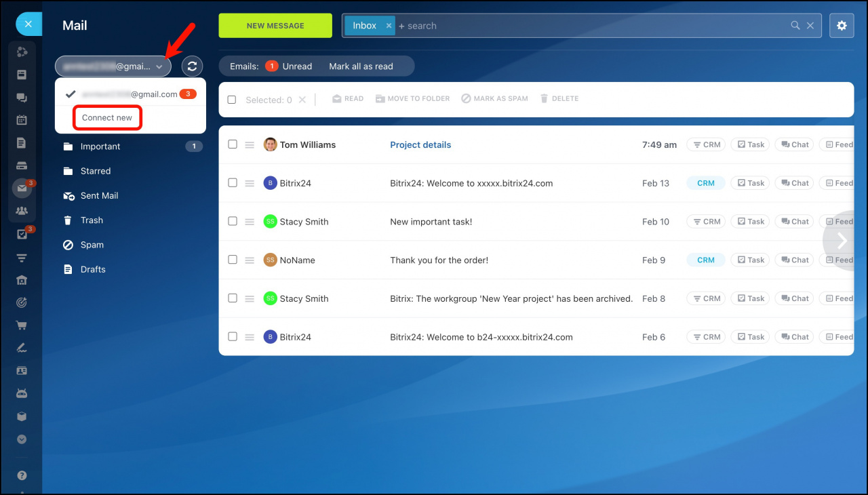The image size is (868, 495).
Task: Select the checked gmail.com mailbox entry
Action: (130, 94)
